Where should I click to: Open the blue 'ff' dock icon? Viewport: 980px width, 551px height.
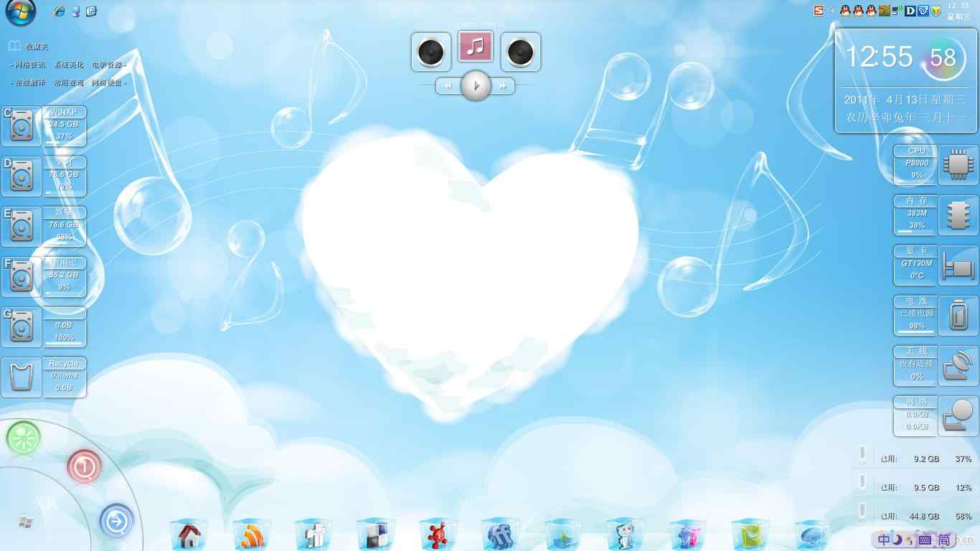coord(500,535)
